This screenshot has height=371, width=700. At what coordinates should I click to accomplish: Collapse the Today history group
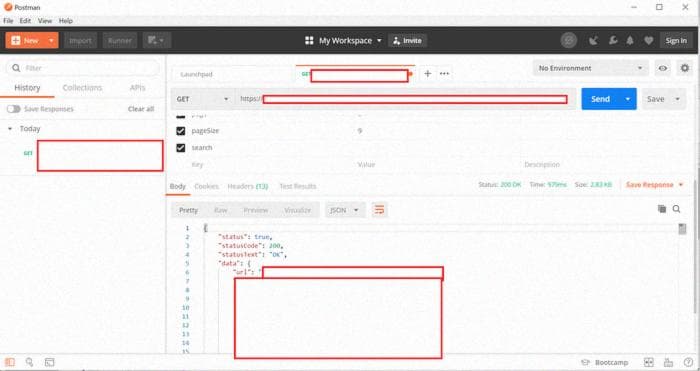(10, 129)
